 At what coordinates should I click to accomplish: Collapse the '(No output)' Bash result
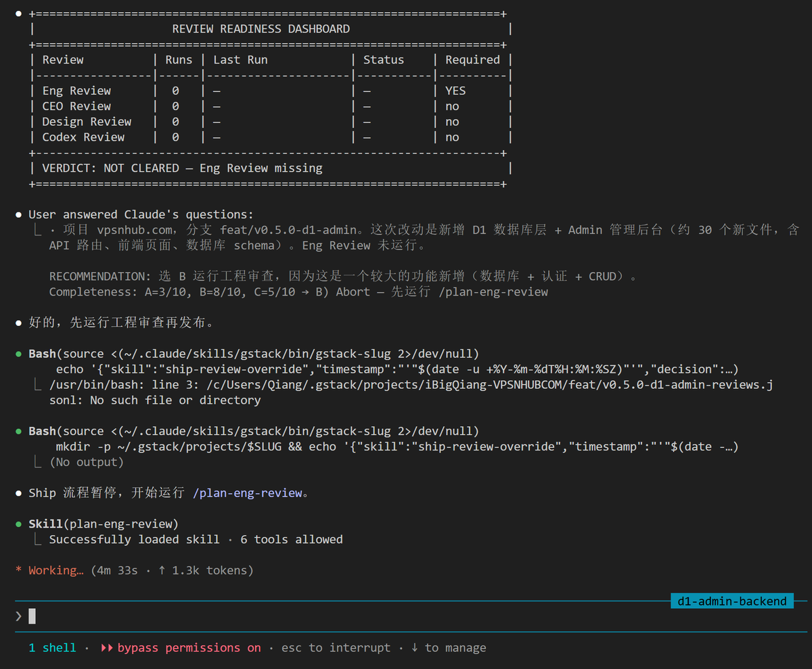click(39, 461)
